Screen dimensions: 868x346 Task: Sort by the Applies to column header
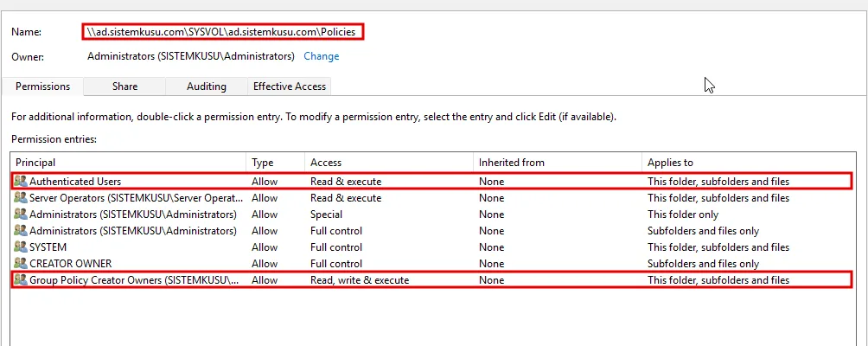click(x=750, y=163)
